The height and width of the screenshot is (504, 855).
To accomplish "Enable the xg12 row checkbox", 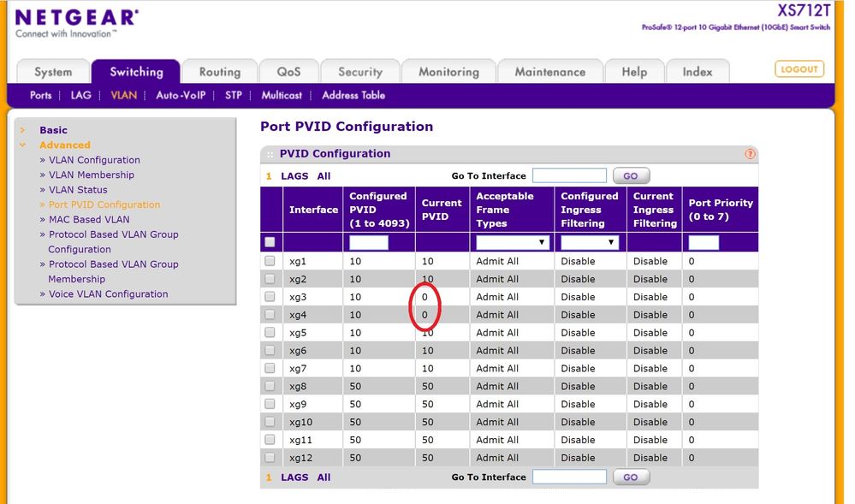I will click(x=270, y=458).
